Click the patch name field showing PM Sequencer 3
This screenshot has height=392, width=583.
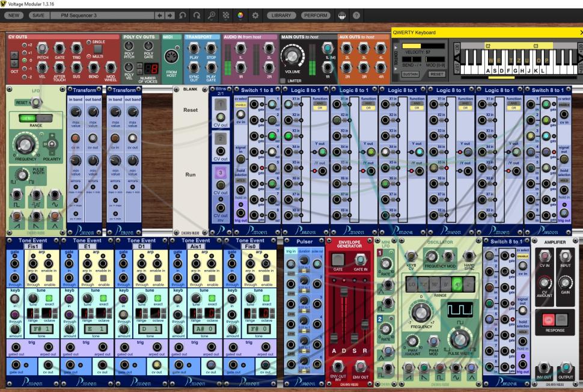point(105,14)
